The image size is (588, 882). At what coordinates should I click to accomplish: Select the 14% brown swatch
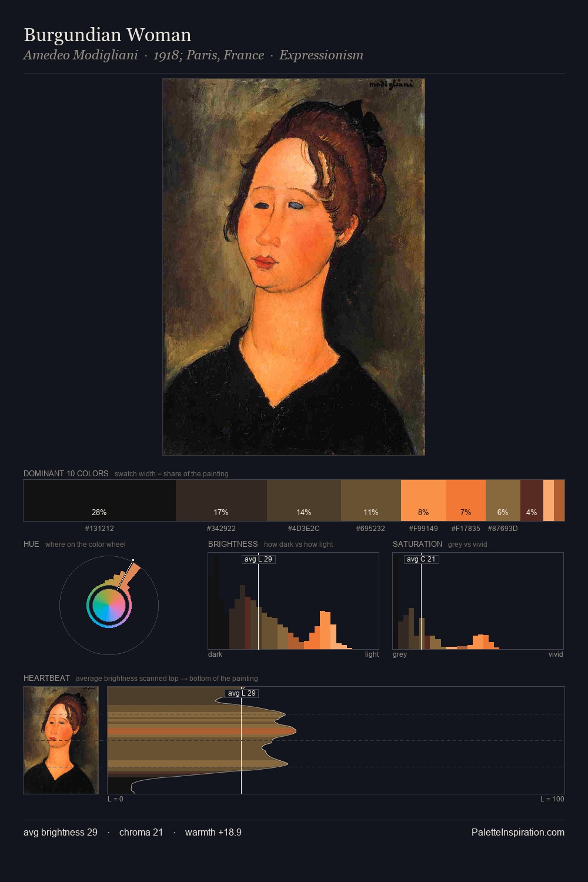point(304,500)
